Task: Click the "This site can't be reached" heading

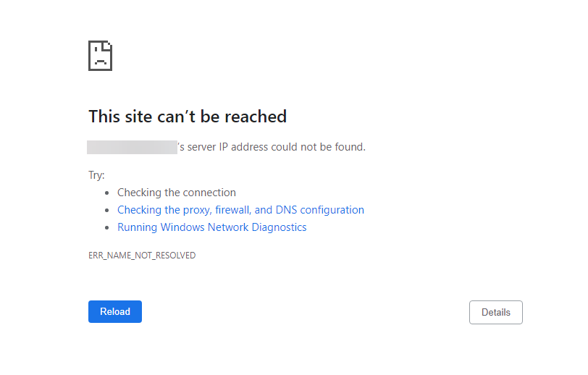Action: pyautogui.click(x=188, y=117)
